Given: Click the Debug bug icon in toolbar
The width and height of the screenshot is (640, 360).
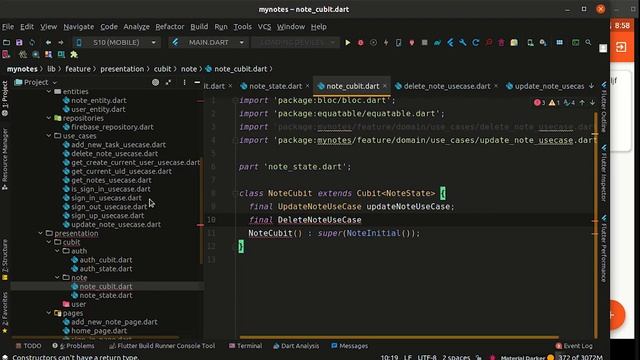Looking at the screenshot, I should point(360,42).
